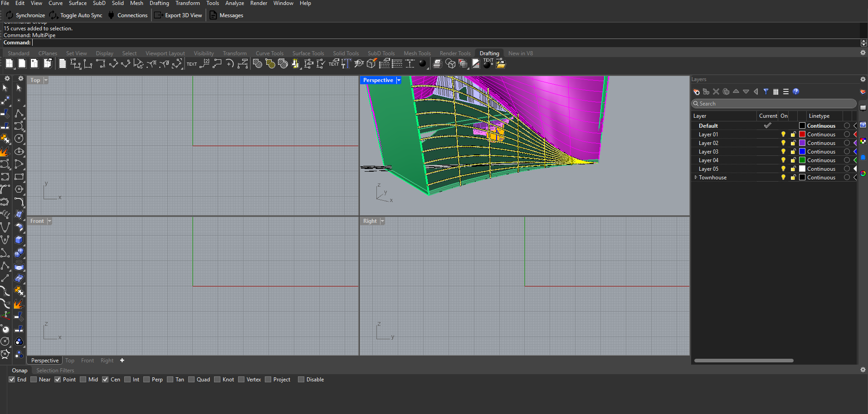
Task: Open the Perspective viewport dropdown arrow
Action: pyautogui.click(x=399, y=80)
